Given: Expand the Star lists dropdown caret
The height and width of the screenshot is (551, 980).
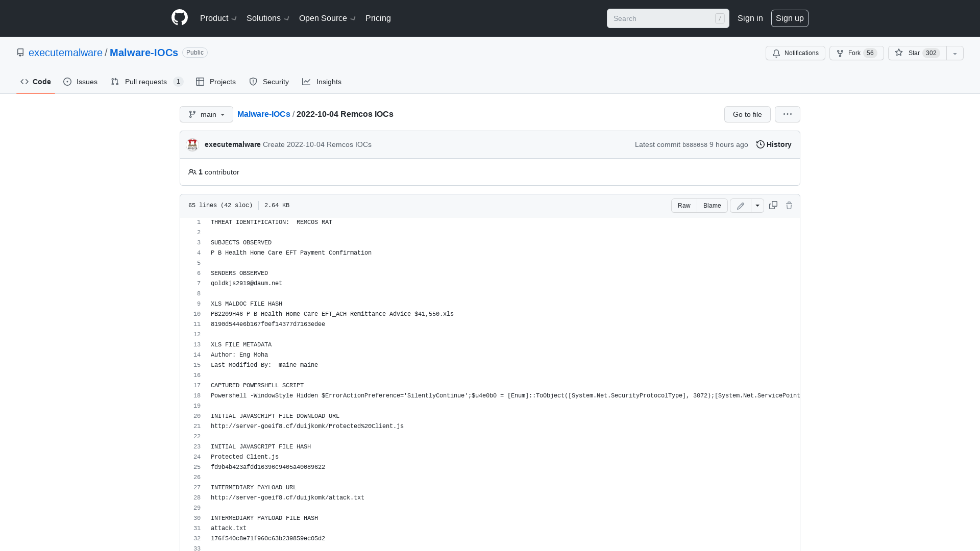Looking at the screenshot, I should pos(954,53).
